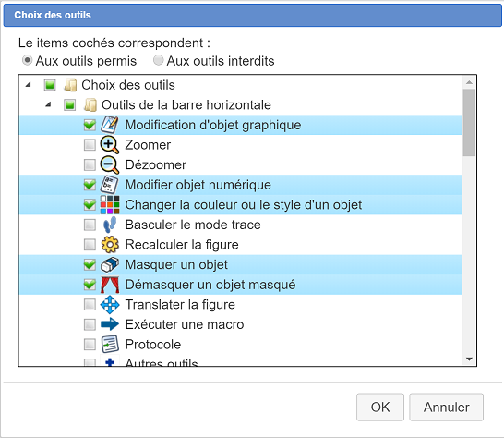
Task: Collapse Outils de la barre horizontale node
Action: pyautogui.click(x=48, y=104)
